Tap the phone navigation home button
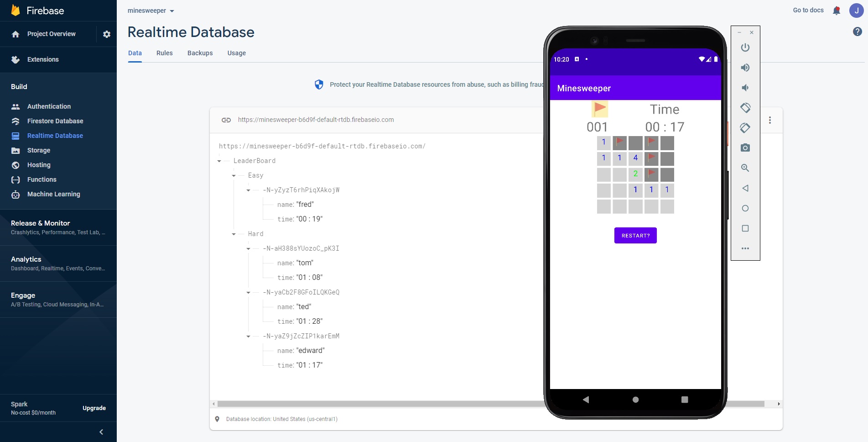868x442 pixels. pos(635,400)
